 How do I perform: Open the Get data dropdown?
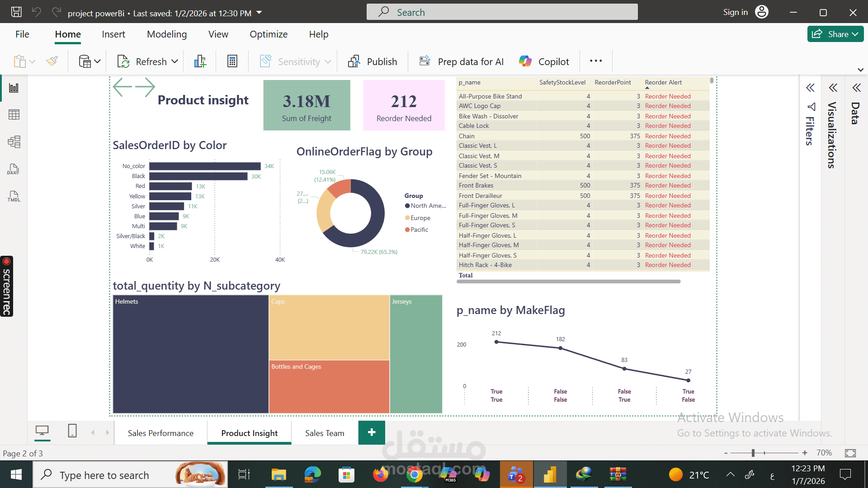click(96, 61)
